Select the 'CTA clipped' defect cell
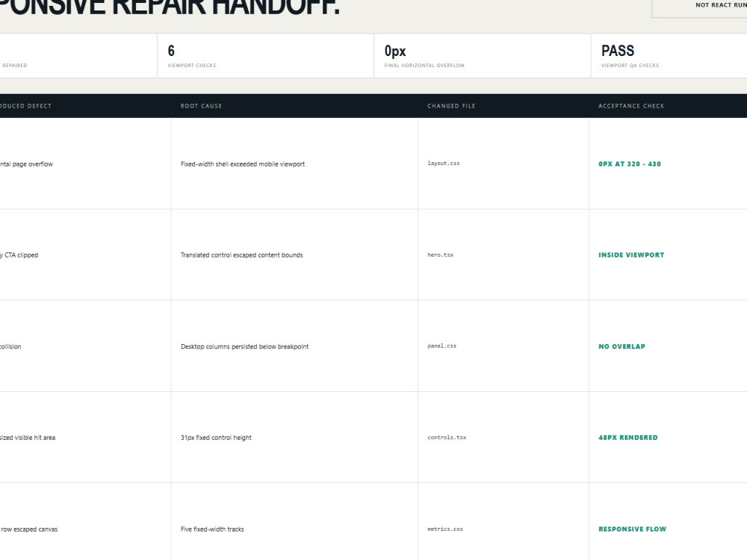 (86, 255)
